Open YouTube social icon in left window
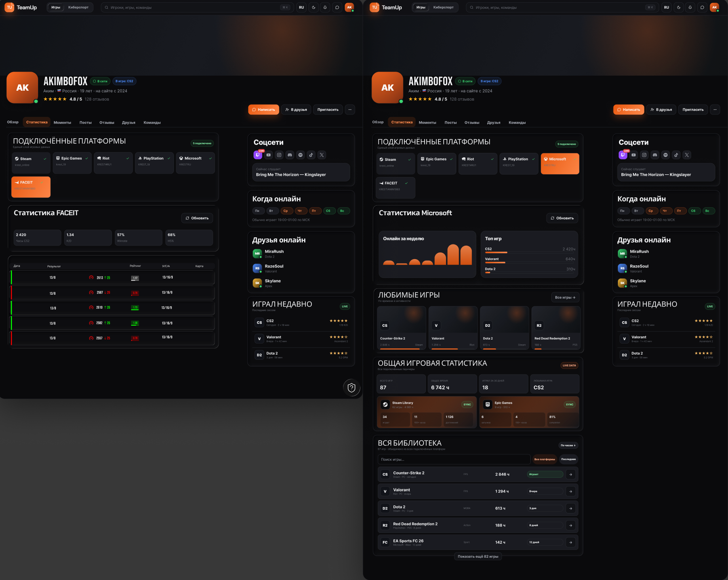Image resolution: width=728 pixels, height=580 pixels. (x=269, y=155)
